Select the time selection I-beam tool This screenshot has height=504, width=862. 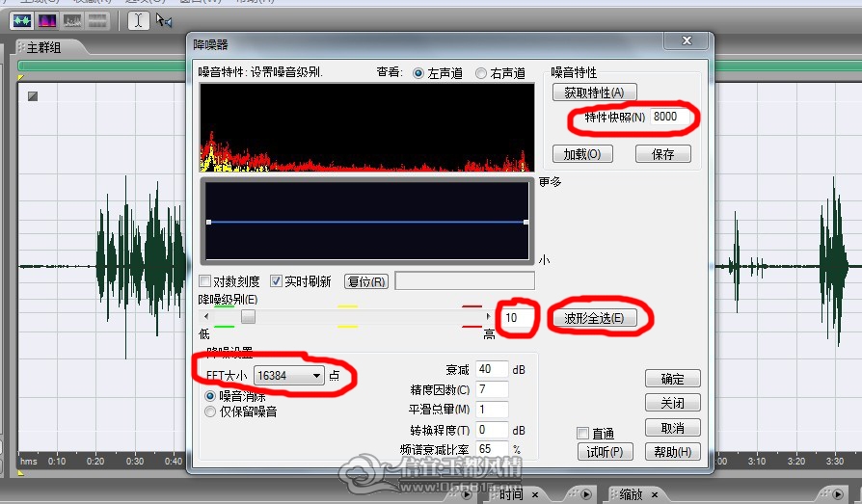point(138,21)
